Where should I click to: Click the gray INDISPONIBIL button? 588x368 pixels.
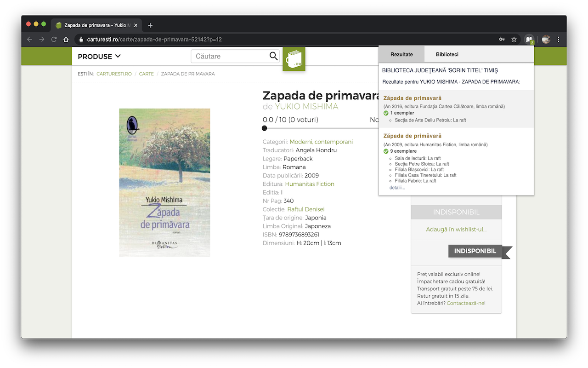[456, 212]
